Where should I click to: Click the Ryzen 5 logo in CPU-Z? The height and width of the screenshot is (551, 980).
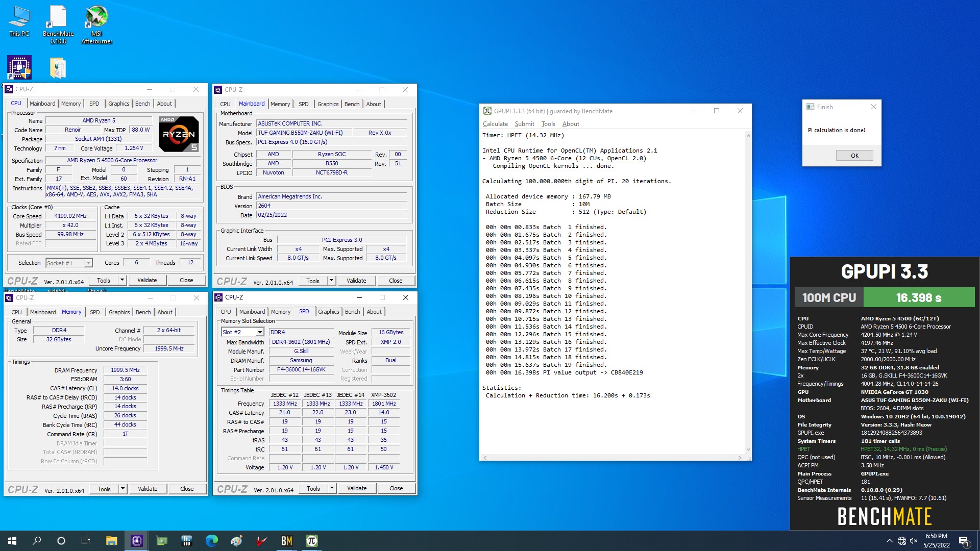coord(179,134)
